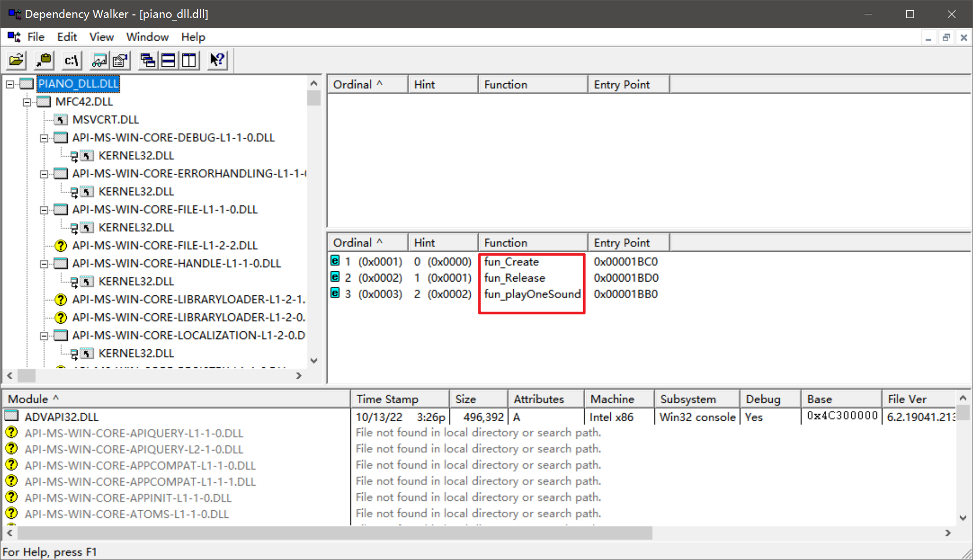
Task: Sort module list by Time Stamp column
Action: tap(400, 399)
